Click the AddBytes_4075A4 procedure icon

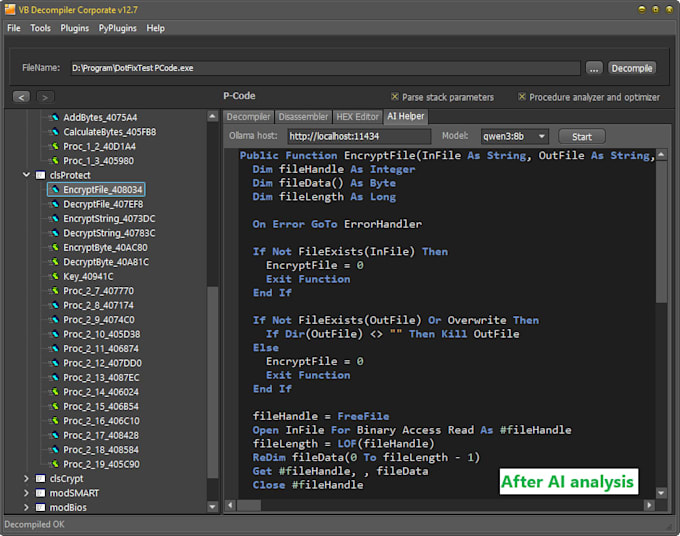55,117
